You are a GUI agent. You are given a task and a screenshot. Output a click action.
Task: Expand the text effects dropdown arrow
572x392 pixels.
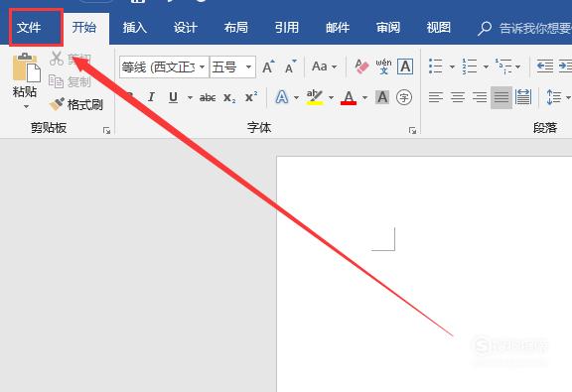(x=296, y=97)
